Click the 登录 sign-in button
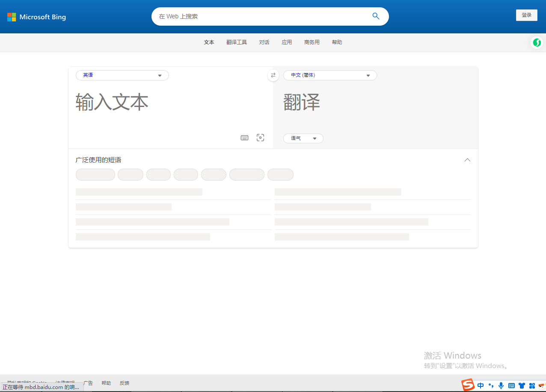 [x=526, y=15]
